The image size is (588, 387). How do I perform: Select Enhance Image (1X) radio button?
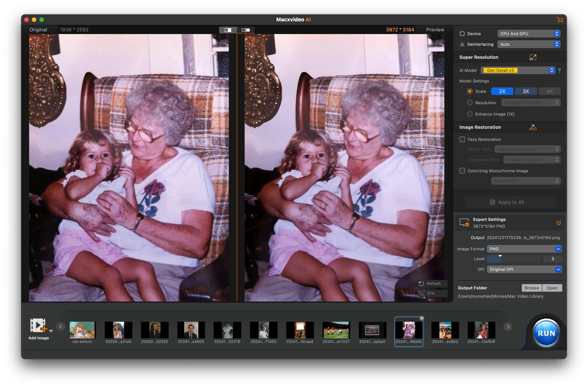click(470, 114)
